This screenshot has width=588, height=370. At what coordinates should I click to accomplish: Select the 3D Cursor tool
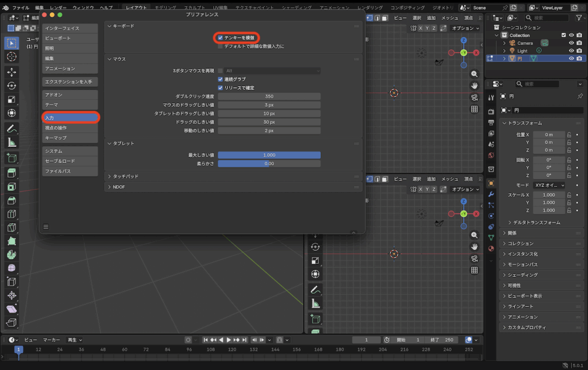[11, 57]
